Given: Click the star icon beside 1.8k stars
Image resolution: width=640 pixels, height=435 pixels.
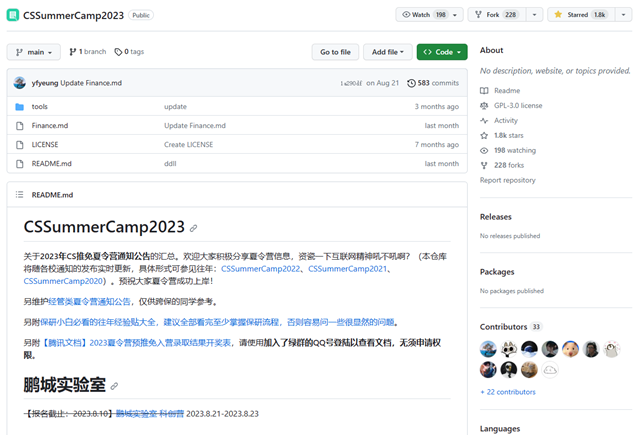Looking at the screenshot, I should (x=484, y=135).
